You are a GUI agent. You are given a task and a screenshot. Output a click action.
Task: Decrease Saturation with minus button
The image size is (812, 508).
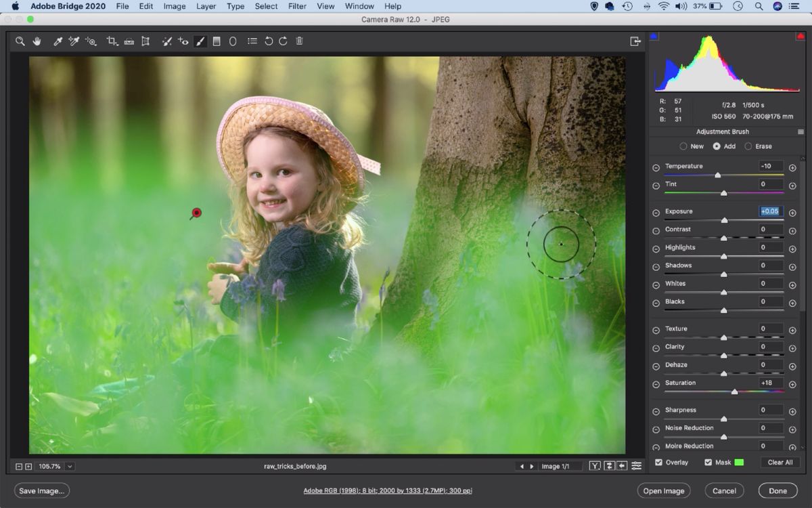pos(656,385)
